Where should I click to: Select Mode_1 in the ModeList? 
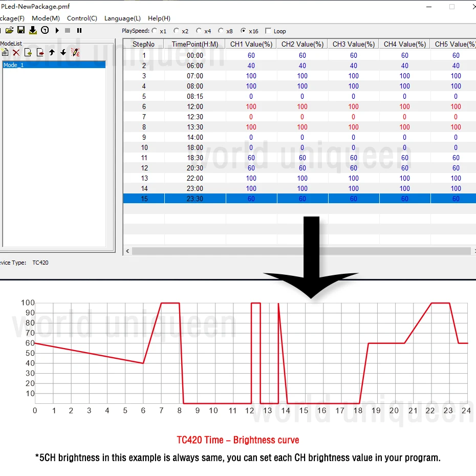[54, 64]
